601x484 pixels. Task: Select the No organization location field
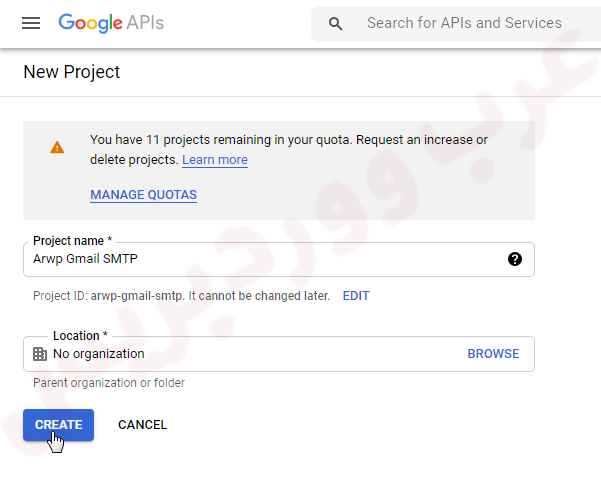[x=250, y=354]
